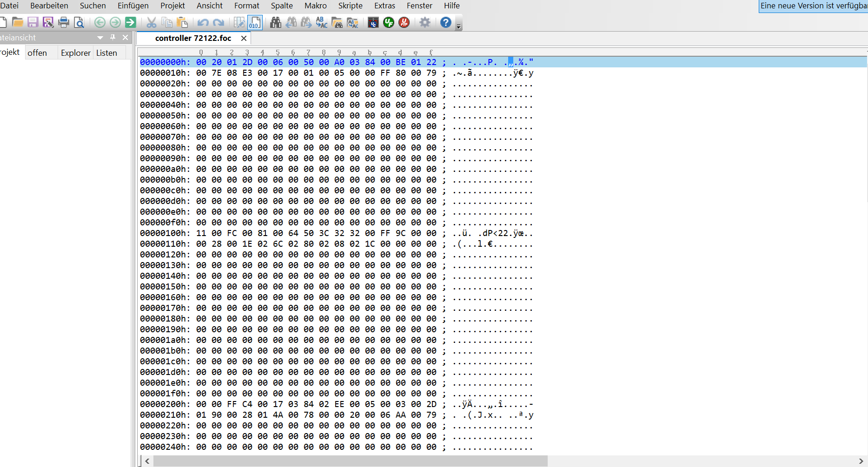The width and height of the screenshot is (868, 467).
Task: Close the controller 72122.foc tab
Action: tap(244, 38)
